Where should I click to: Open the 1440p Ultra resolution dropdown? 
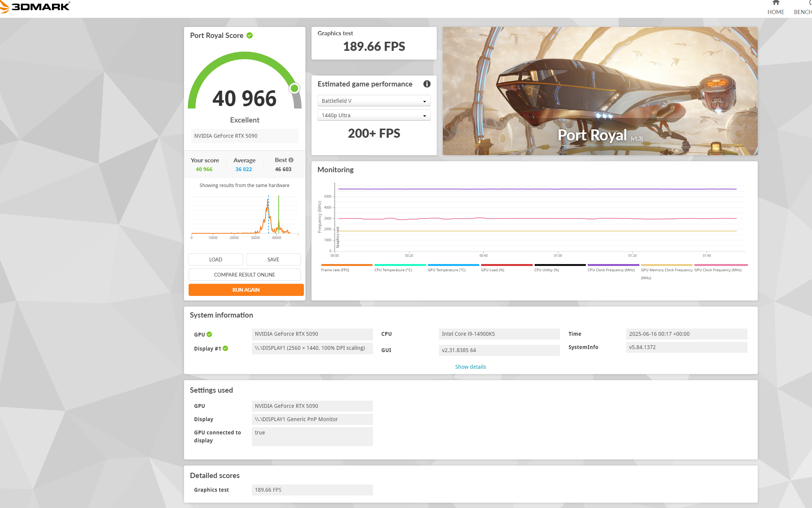click(374, 115)
